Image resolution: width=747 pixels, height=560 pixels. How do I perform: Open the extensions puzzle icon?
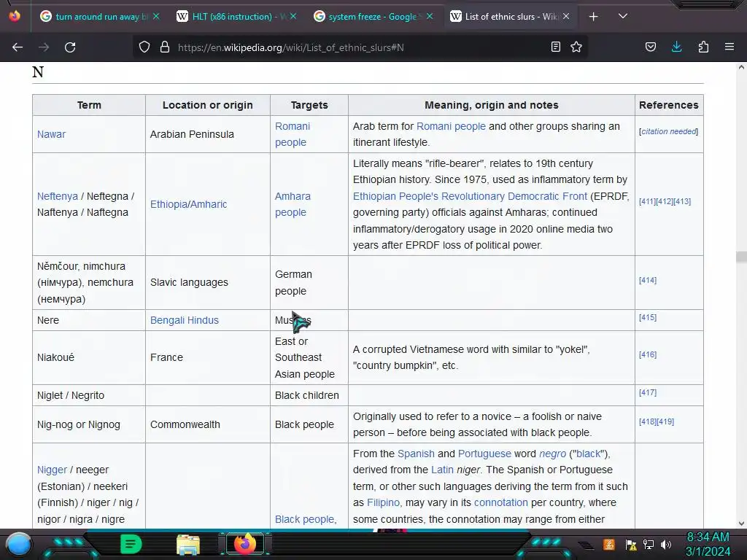tap(703, 47)
